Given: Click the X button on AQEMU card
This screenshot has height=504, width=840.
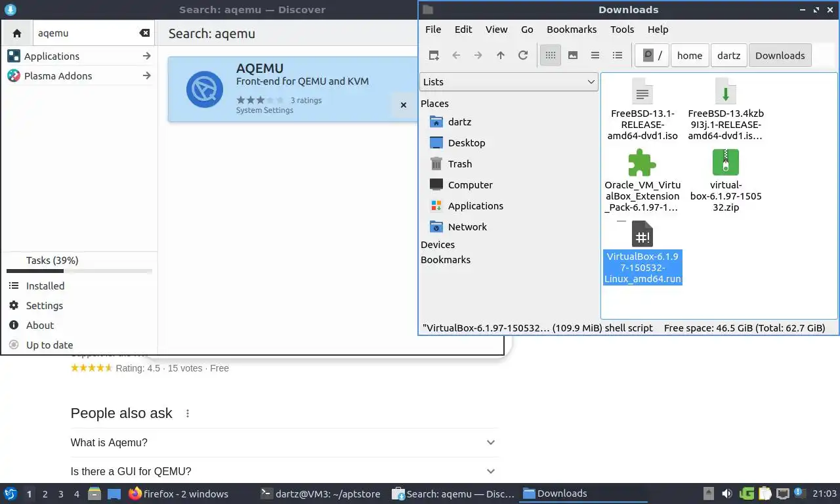Looking at the screenshot, I should 404,105.
